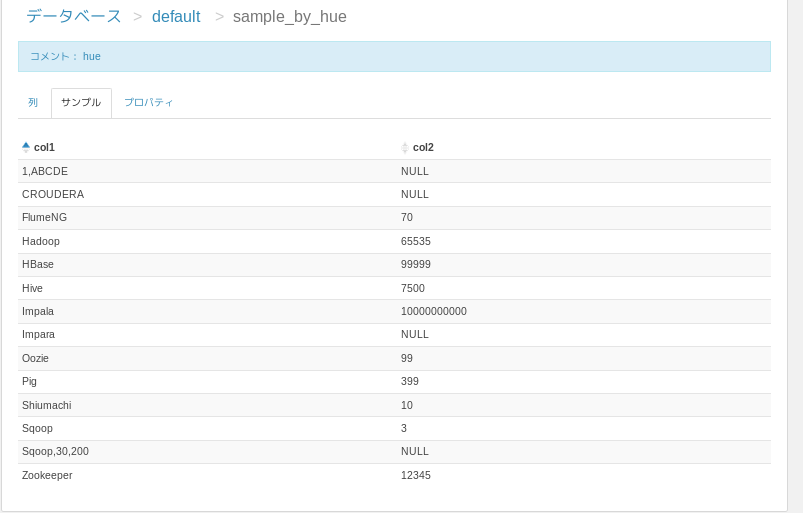Select the サンプル tab
This screenshot has height=513, width=803.
coord(81,102)
